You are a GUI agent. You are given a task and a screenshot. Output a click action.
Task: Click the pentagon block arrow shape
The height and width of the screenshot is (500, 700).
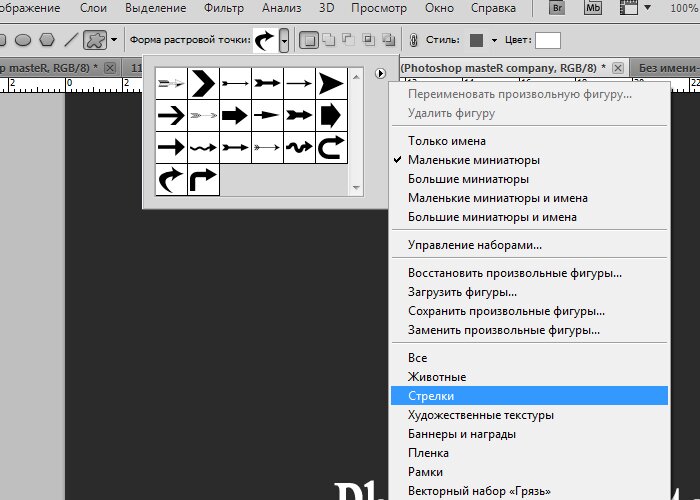tap(331, 116)
